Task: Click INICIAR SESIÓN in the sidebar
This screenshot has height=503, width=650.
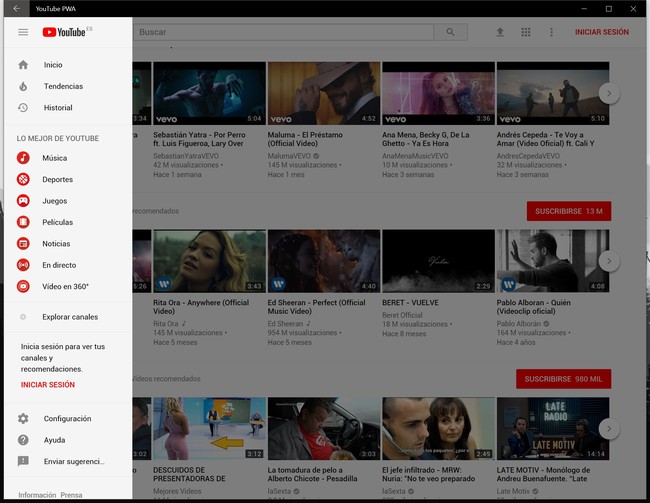Action: click(x=48, y=385)
